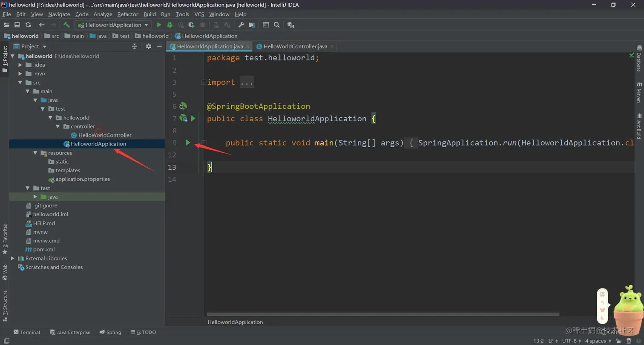Build the project with the hammer icon

pos(66,25)
